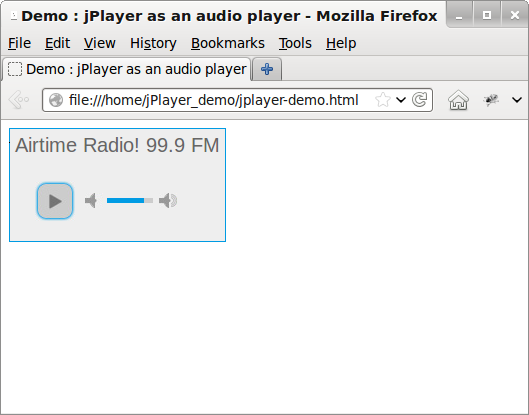This screenshot has height=415, width=529.
Task: Open the History menu
Action: [153, 43]
